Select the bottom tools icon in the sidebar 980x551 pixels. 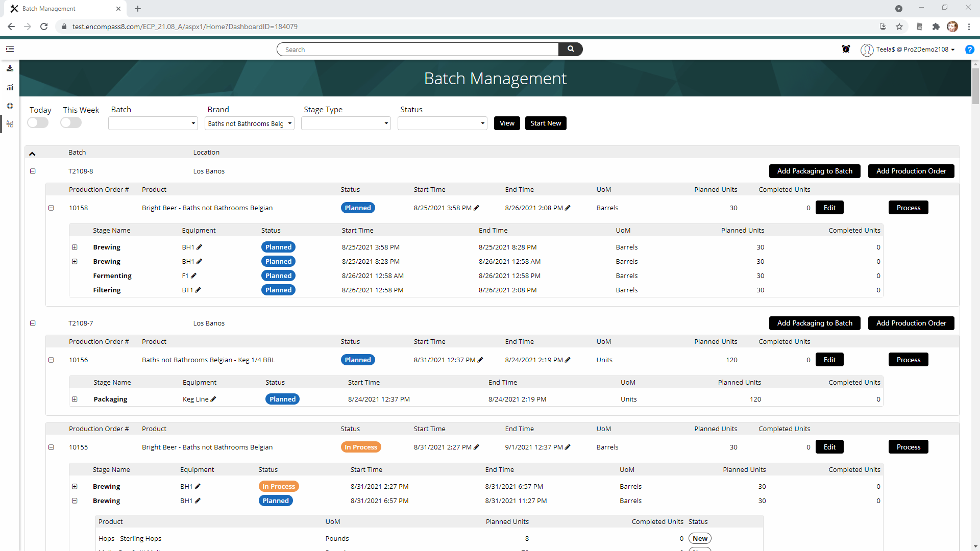(10, 124)
